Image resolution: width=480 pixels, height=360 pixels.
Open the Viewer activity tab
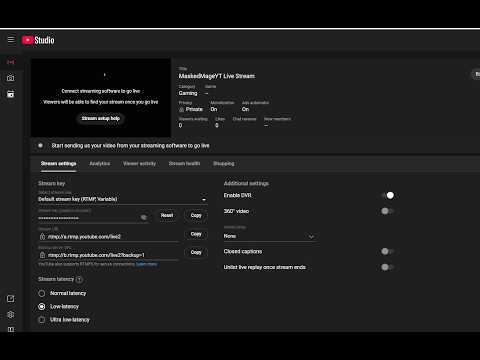pyautogui.click(x=139, y=163)
